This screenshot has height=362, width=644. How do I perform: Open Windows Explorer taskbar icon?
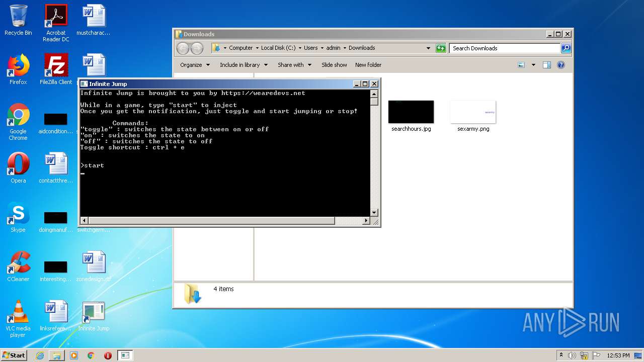[57, 355]
